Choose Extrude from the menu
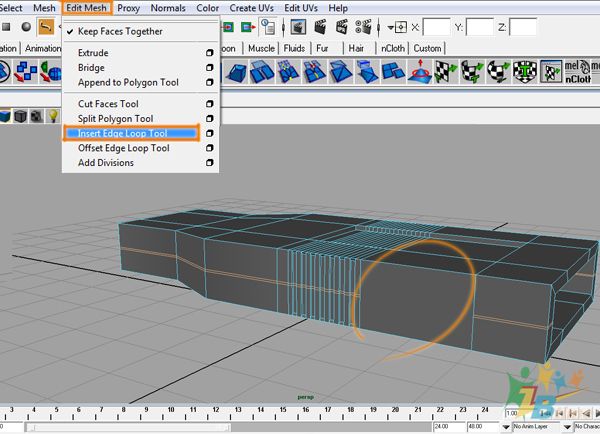Screen dimensions: 600x434 coord(93,53)
